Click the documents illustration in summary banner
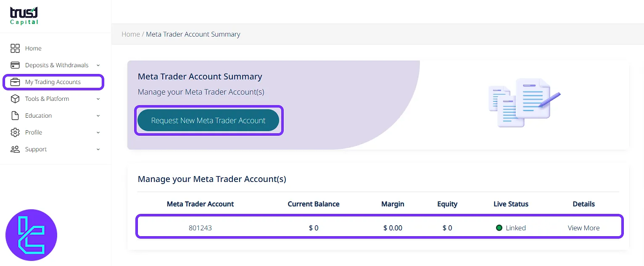This screenshot has height=266, width=644. click(x=524, y=103)
